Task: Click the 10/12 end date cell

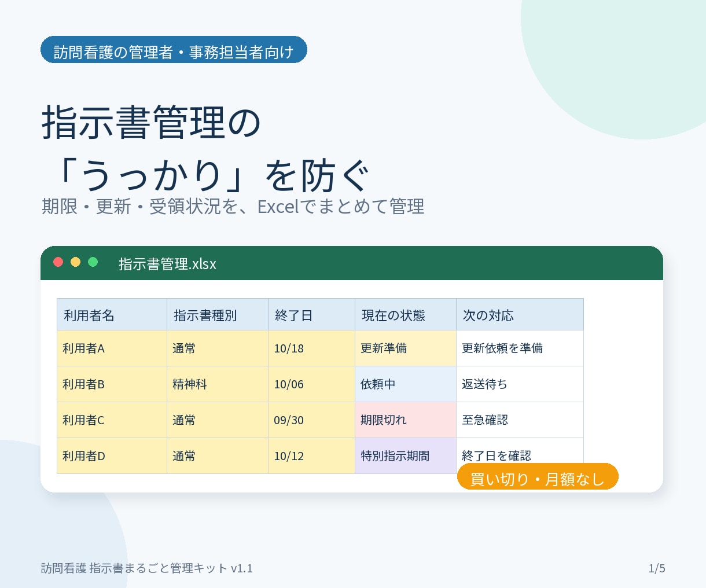Action: click(x=311, y=456)
